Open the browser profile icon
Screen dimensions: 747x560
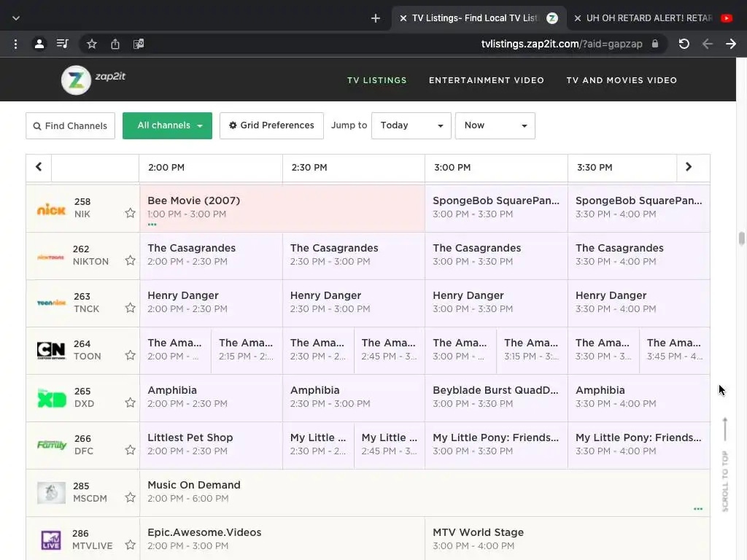tap(39, 44)
